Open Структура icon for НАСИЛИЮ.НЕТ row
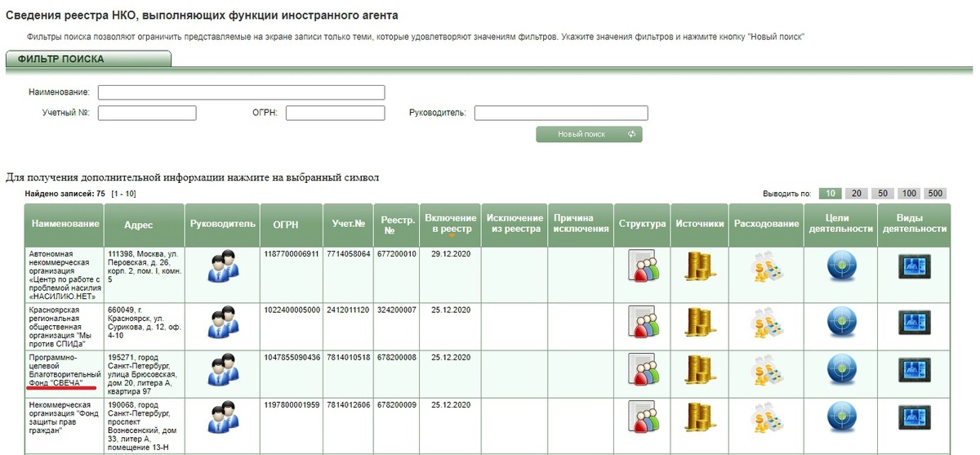Viewport: 980px width, 455px height. coord(642,267)
